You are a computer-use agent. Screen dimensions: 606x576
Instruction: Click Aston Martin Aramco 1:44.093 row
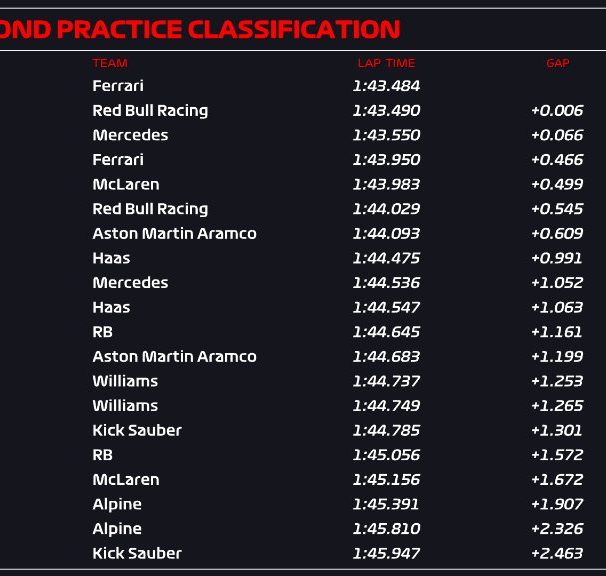(x=303, y=233)
